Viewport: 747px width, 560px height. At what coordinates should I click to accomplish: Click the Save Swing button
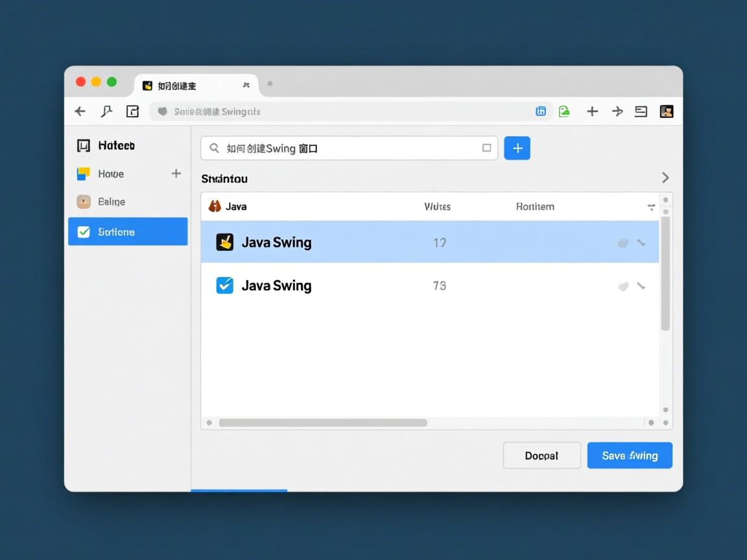pos(629,455)
